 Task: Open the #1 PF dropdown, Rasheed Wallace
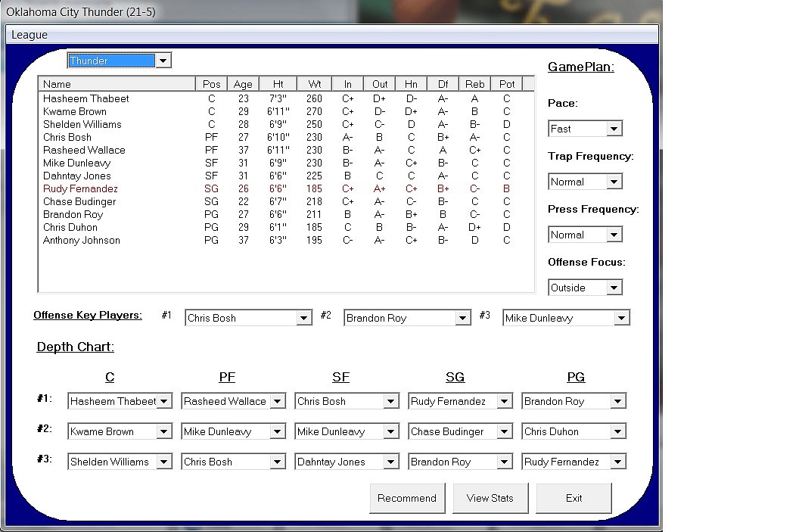[233, 401]
